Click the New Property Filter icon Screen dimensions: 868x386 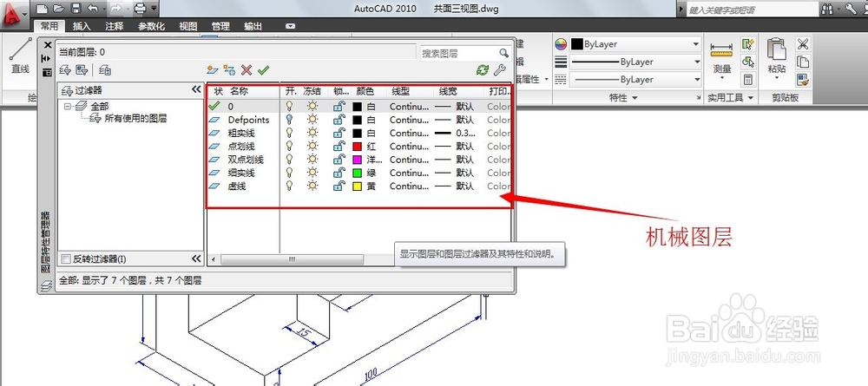(66, 69)
